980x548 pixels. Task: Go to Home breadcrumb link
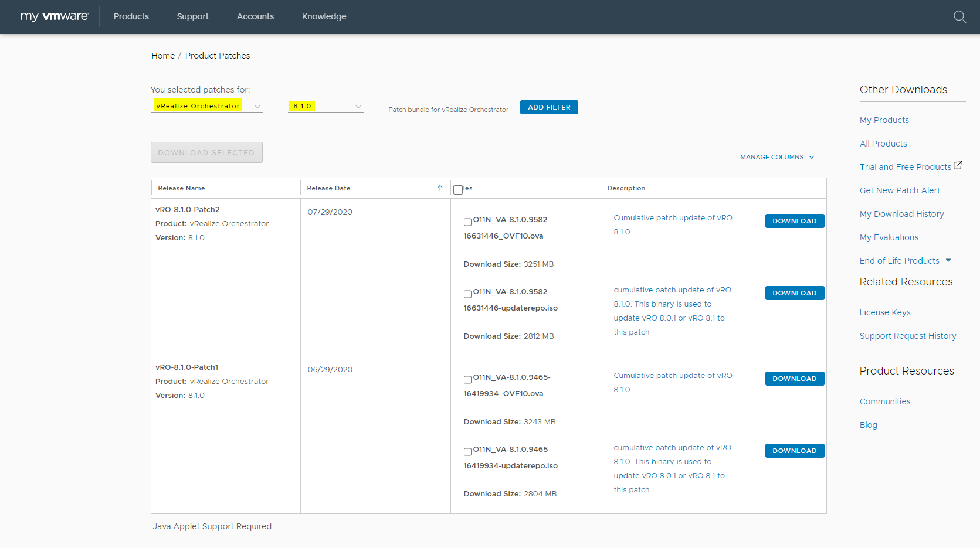pyautogui.click(x=163, y=56)
